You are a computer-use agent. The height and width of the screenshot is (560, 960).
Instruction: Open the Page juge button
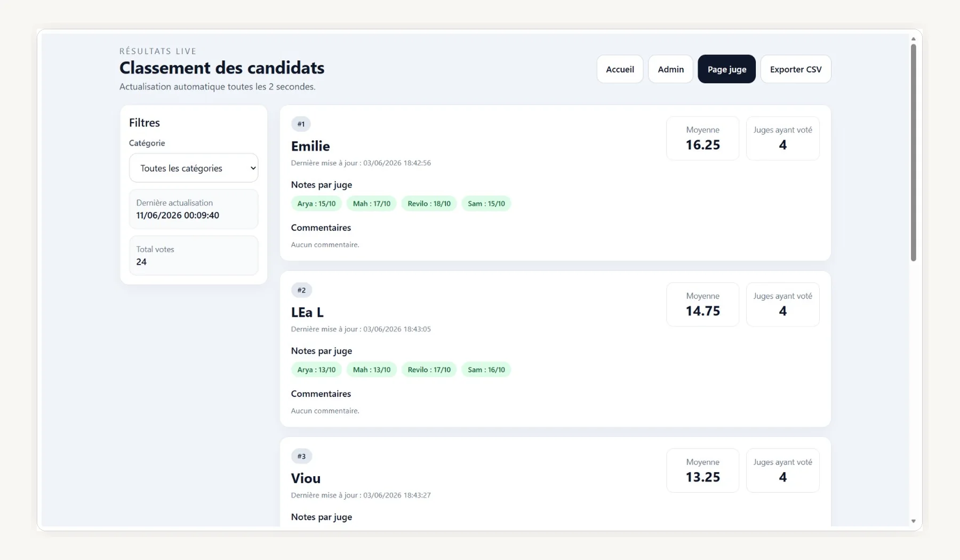pos(726,69)
